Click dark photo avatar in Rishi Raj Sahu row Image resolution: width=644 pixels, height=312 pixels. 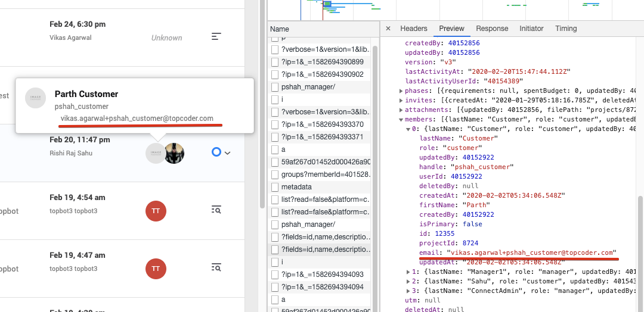(x=175, y=154)
